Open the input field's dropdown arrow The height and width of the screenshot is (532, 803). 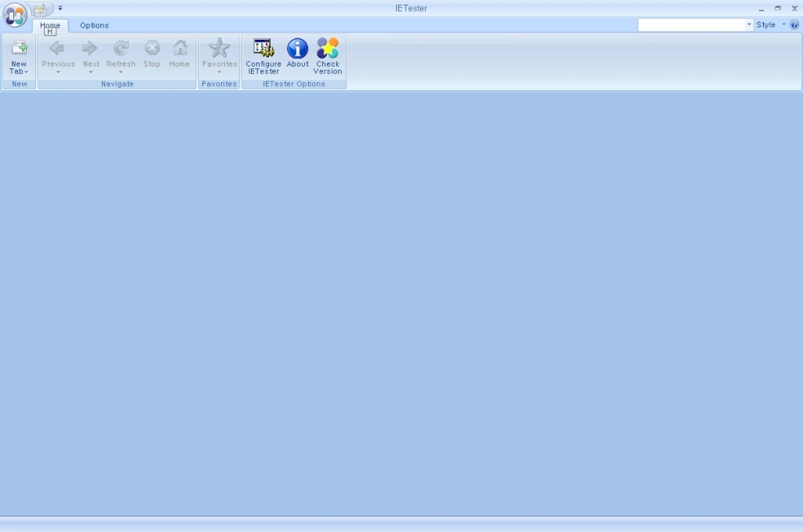pos(749,24)
